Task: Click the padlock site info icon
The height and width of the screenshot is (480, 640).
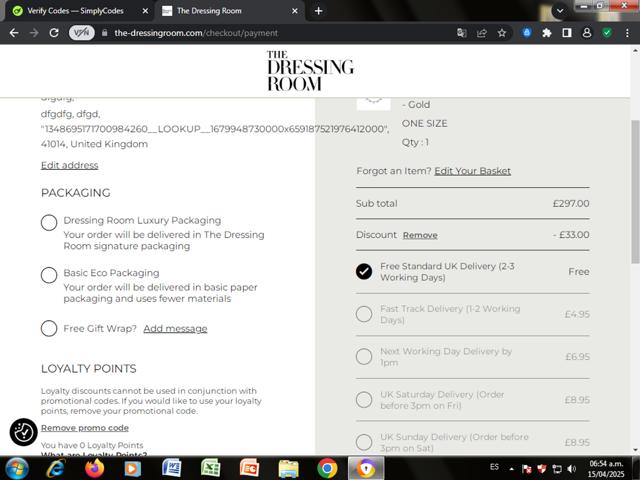Action: coord(104,33)
